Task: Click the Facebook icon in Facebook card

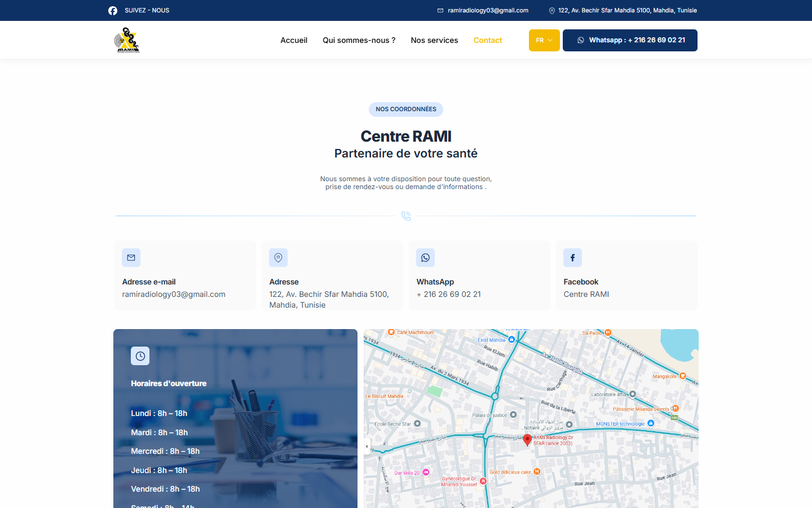Action: click(572, 257)
